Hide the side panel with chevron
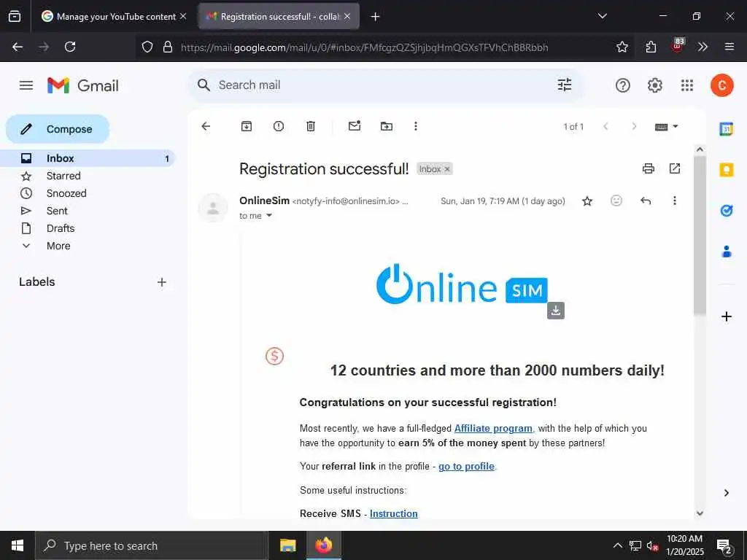 [726, 493]
